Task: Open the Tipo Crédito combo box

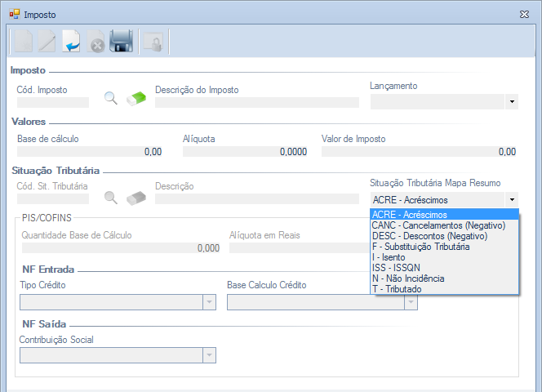Action: (x=118, y=302)
